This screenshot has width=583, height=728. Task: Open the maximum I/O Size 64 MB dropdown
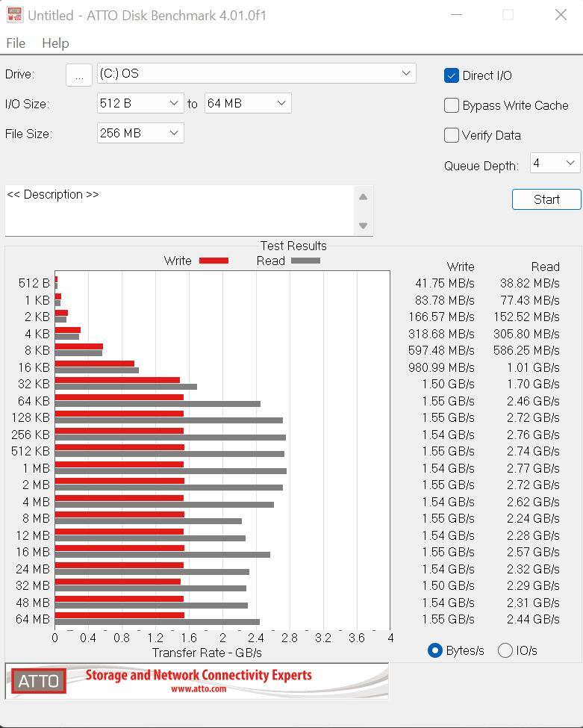coord(248,103)
